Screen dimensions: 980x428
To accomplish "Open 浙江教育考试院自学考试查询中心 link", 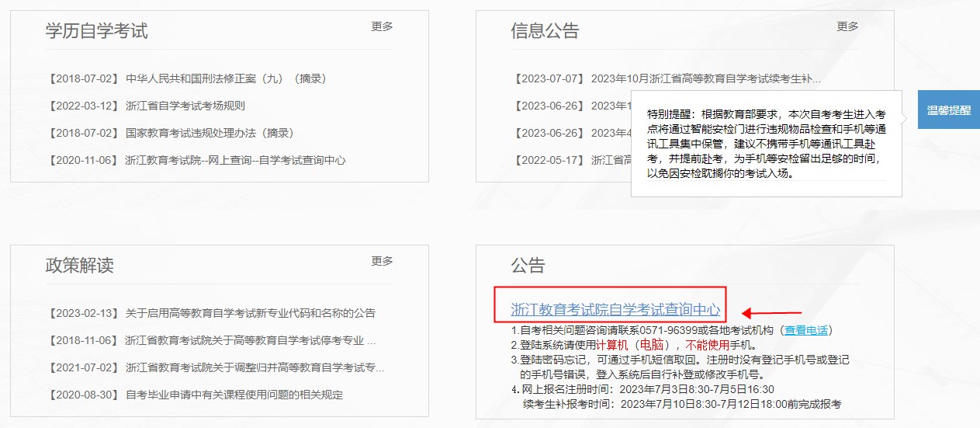I will [x=615, y=309].
